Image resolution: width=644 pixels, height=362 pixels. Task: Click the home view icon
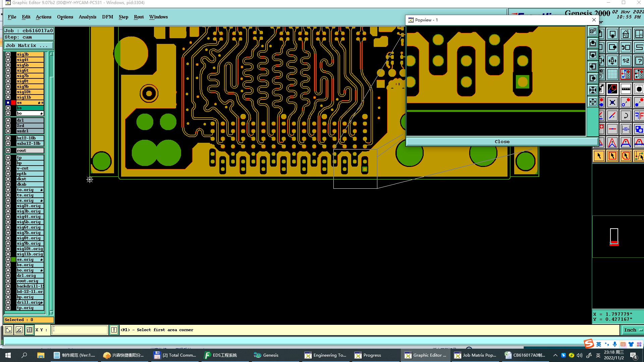[x=626, y=34]
